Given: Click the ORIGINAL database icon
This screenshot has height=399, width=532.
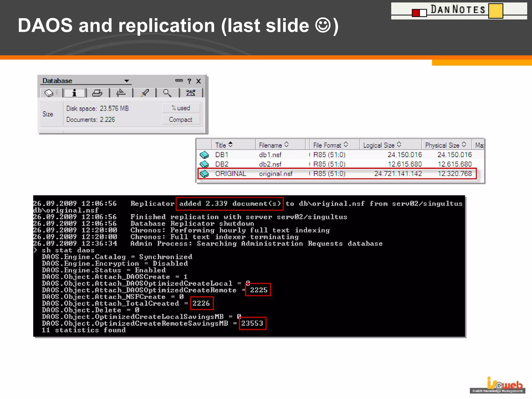Looking at the screenshot, I should tap(204, 174).
